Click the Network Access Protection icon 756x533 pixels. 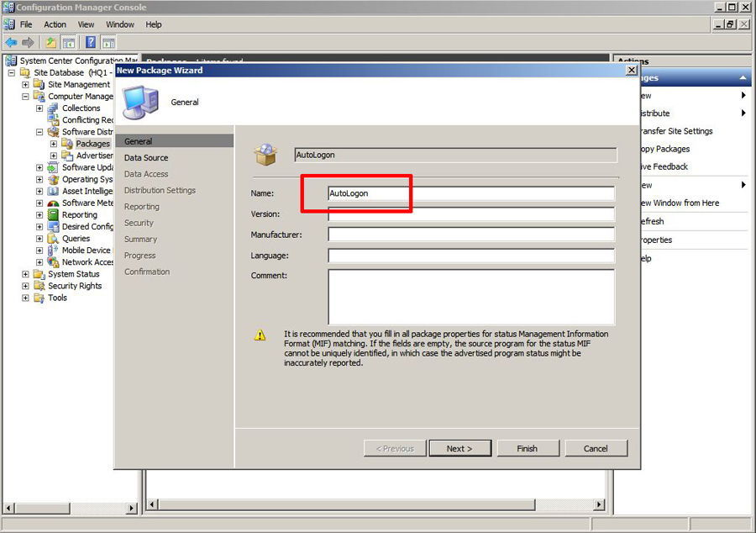53,262
